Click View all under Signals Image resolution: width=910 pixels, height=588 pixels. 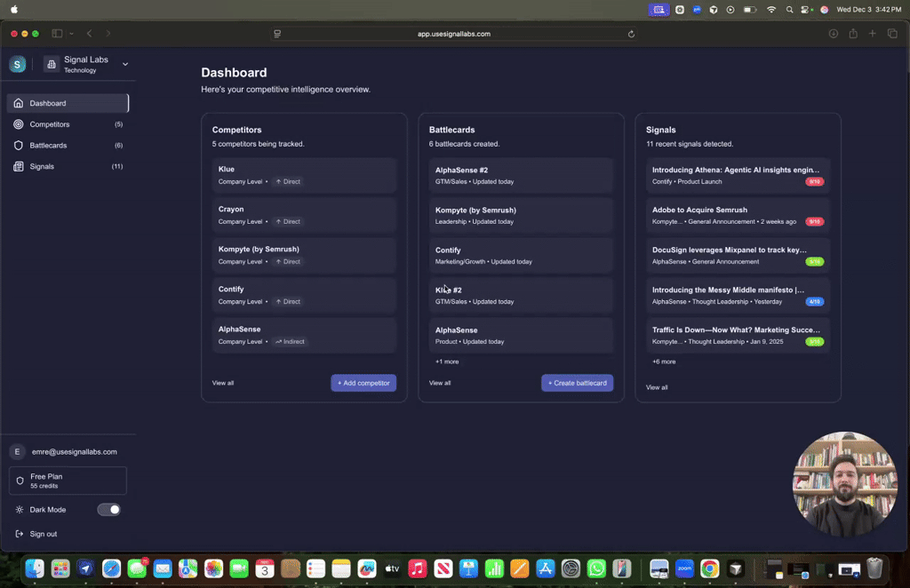coord(657,387)
